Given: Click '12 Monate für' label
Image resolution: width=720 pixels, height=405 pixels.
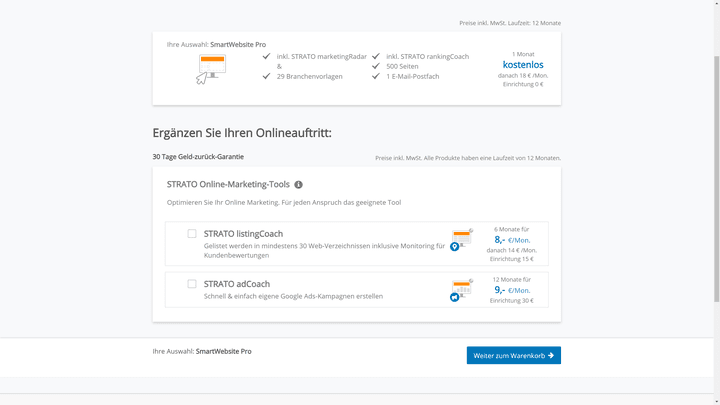Looking at the screenshot, I should tap(512, 280).
